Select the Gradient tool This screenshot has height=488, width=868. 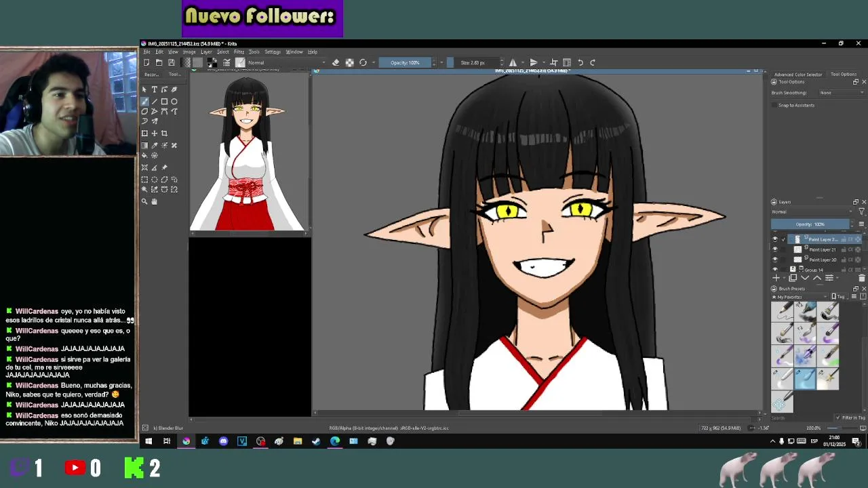tap(144, 145)
